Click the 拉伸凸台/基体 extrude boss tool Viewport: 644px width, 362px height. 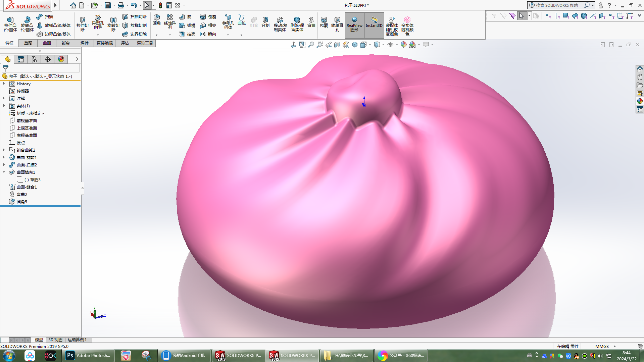[10, 24]
